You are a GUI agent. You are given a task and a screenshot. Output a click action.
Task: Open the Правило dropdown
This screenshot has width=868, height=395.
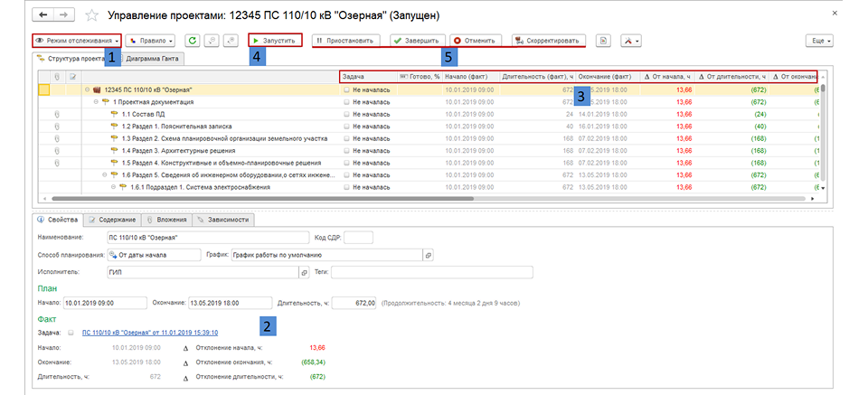click(x=151, y=41)
